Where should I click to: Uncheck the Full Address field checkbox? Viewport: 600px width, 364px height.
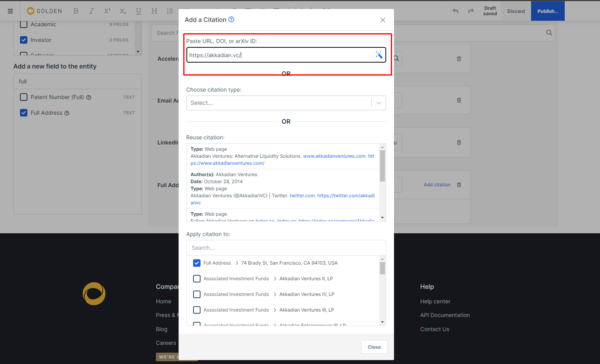pyautogui.click(x=24, y=113)
